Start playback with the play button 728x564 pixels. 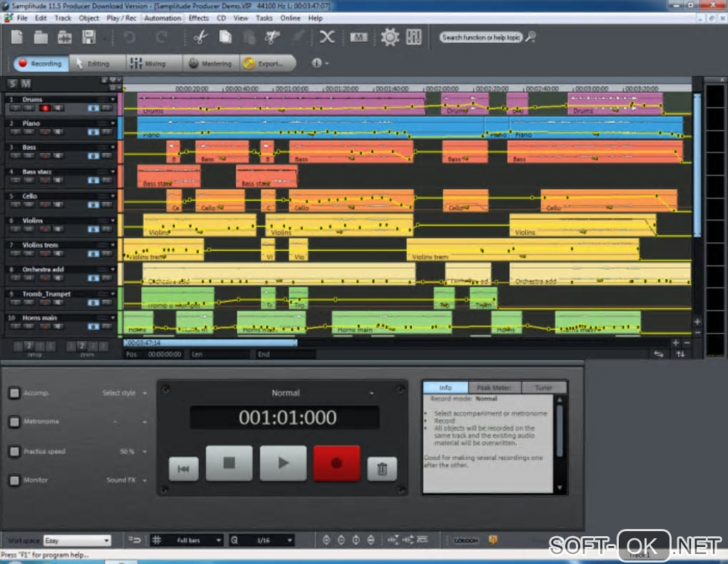(x=283, y=463)
